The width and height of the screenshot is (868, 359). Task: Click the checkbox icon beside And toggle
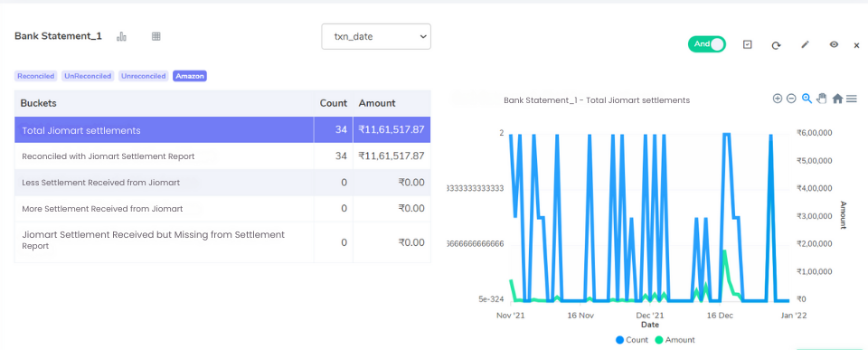pyautogui.click(x=748, y=44)
